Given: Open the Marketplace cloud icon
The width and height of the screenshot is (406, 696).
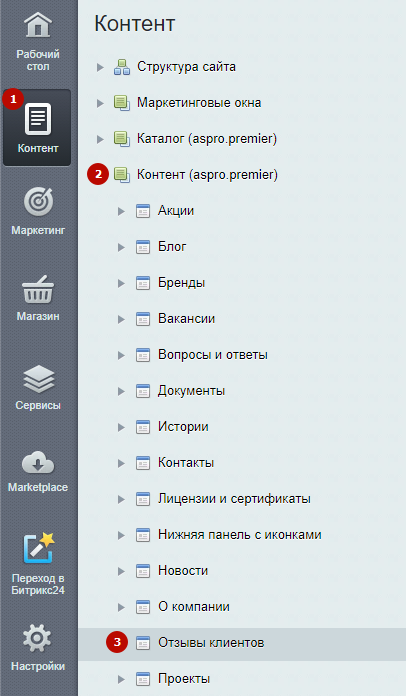Looking at the screenshot, I should point(38,463).
